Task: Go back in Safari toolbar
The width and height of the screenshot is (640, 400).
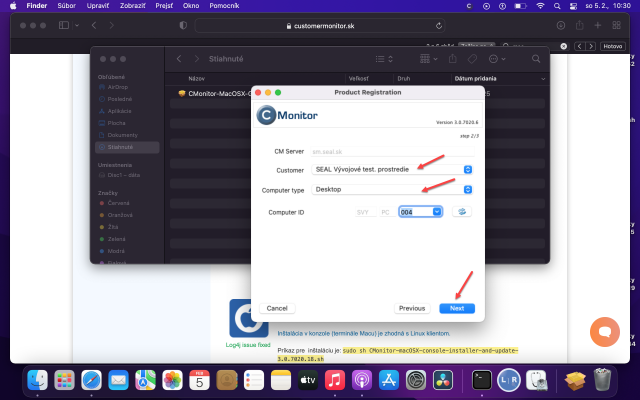Action: click(94, 25)
